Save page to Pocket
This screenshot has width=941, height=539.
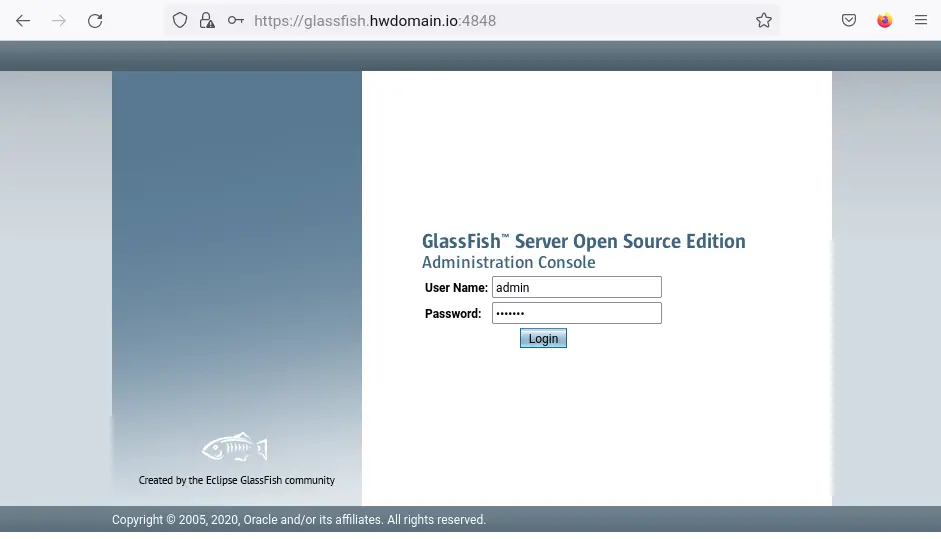coord(849,20)
